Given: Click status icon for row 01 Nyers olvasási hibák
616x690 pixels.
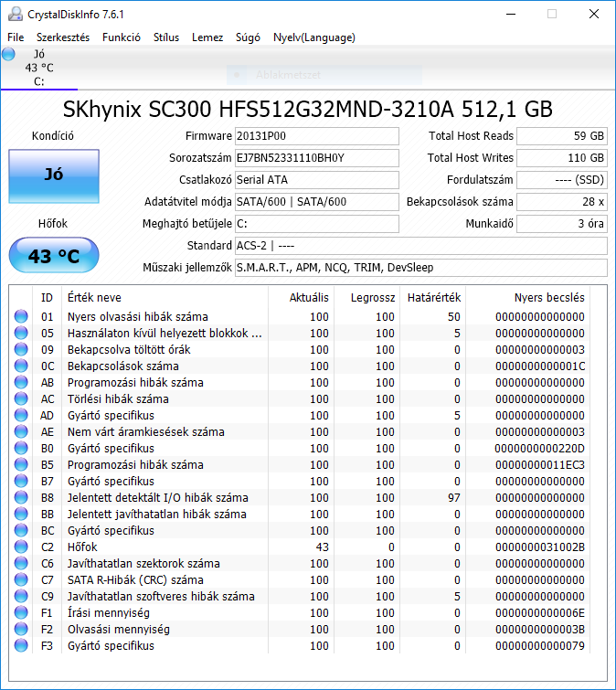Looking at the screenshot, I should pos(21,316).
